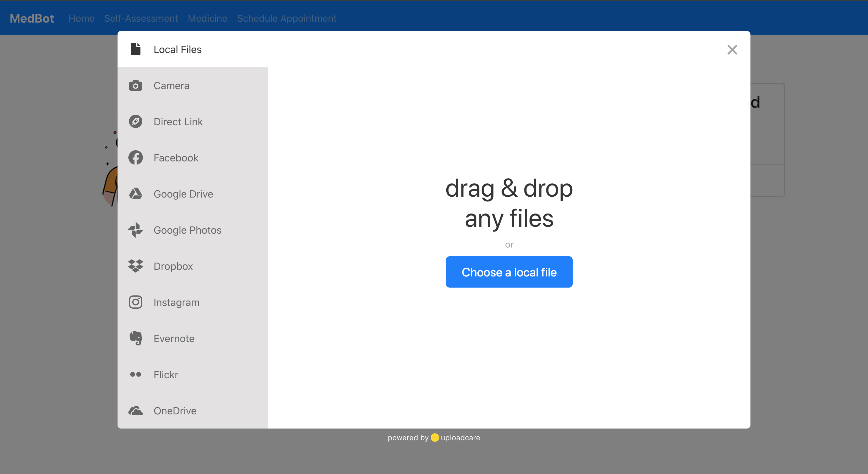
Task: Select the Dropbox logo icon
Action: [x=135, y=266]
